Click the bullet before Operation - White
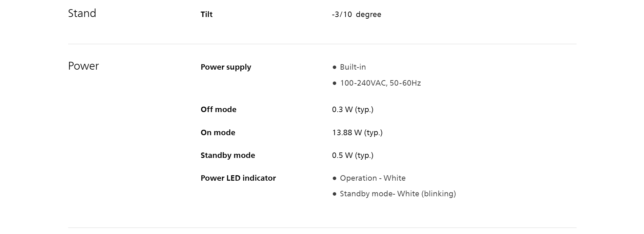Screen dimensions: 644x234 [335, 178]
